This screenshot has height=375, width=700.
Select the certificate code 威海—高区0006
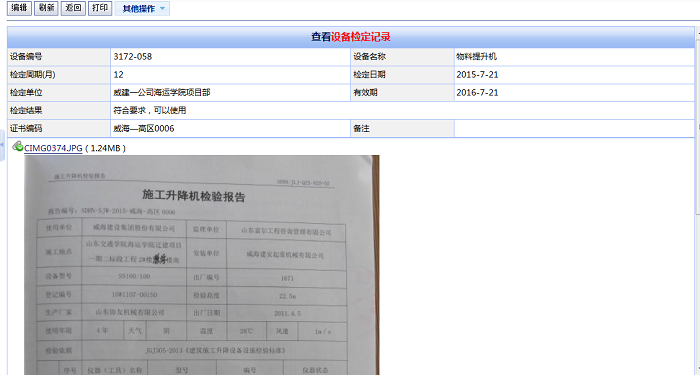pos(144,129)
